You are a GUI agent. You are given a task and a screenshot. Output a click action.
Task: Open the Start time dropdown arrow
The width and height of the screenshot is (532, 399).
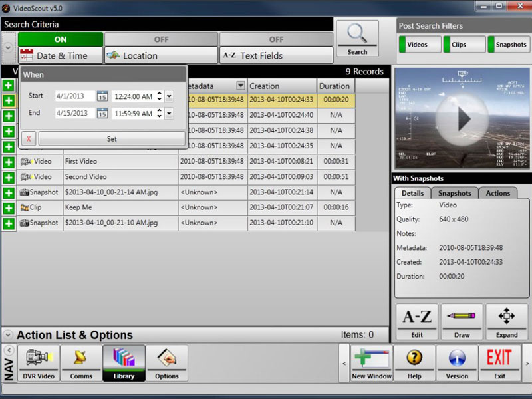click(x=169, y=96)
